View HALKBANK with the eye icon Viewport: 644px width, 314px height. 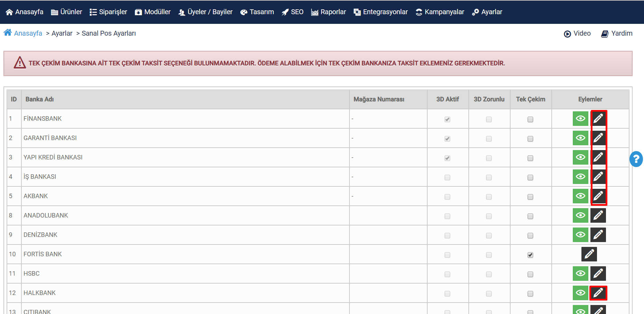point(581,293)
